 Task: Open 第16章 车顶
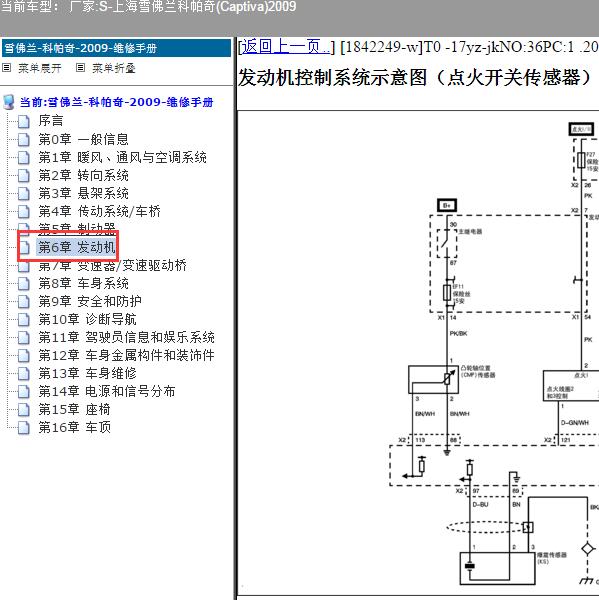[x=74, y=427]
